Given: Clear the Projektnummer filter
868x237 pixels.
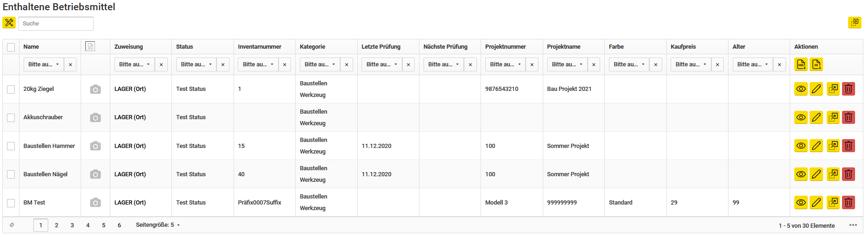Looking at the screenshot, I should coord(532,64).
